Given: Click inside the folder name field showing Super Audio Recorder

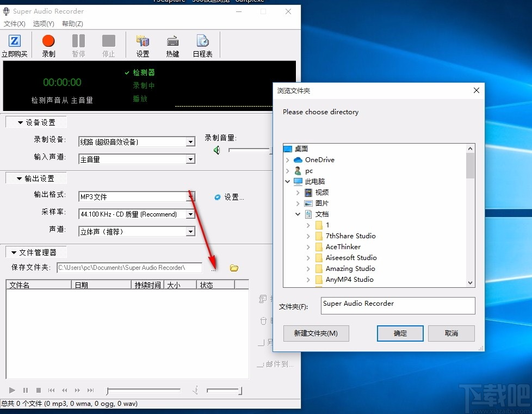Looking at the screenshot, I should coord(398,306).
